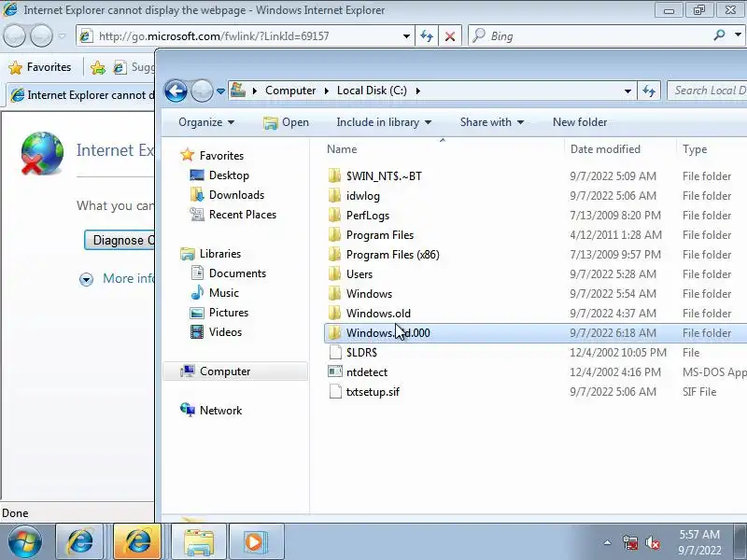Show hidden system tray icons
Image resolution: width=747 pixels, height=560 pixels.
pos(608,542)
